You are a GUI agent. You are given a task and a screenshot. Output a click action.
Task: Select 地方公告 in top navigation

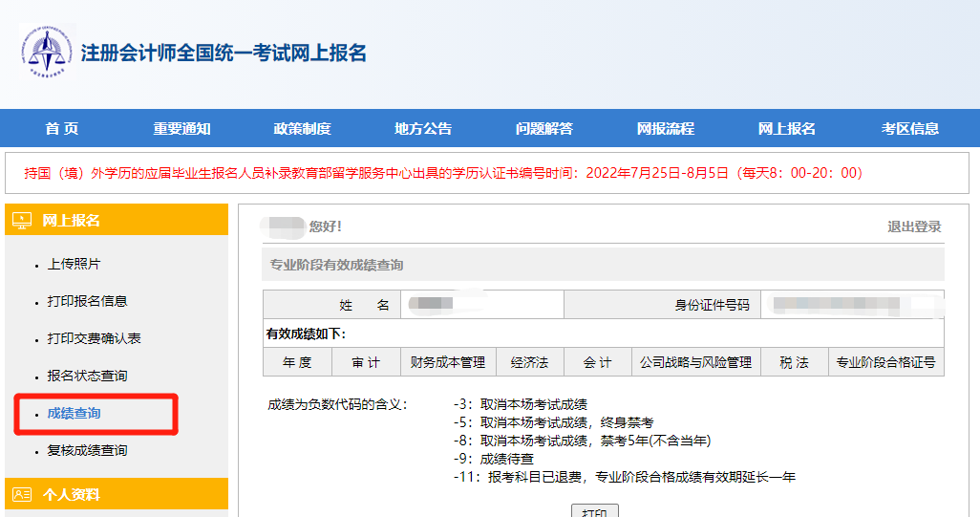pos(423,129)
